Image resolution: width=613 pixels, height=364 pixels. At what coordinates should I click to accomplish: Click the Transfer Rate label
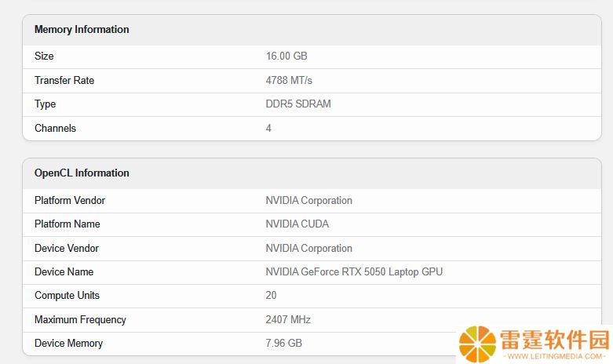64,80
